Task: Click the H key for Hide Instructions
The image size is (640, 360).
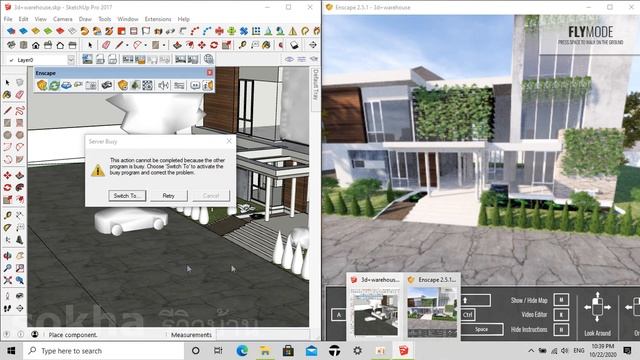Action: 561,329
